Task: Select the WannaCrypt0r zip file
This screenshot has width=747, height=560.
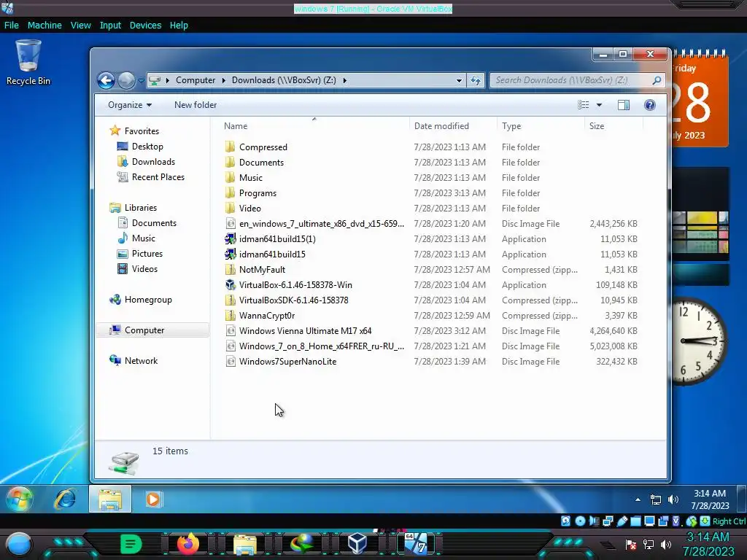Action: tap(267, 315)
